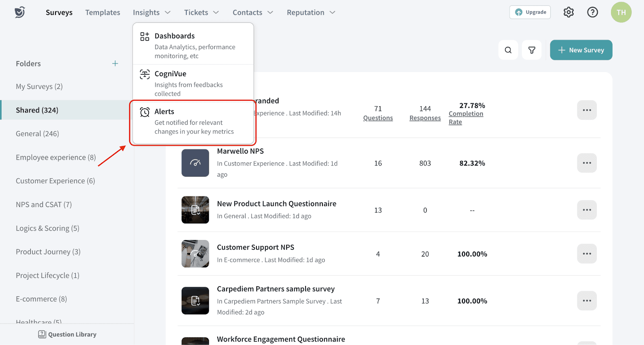This screenshot has width=644, height=345.
Task: Expand the Tickets dropdown
Action: pyautogui.click(x=201, y=12)
